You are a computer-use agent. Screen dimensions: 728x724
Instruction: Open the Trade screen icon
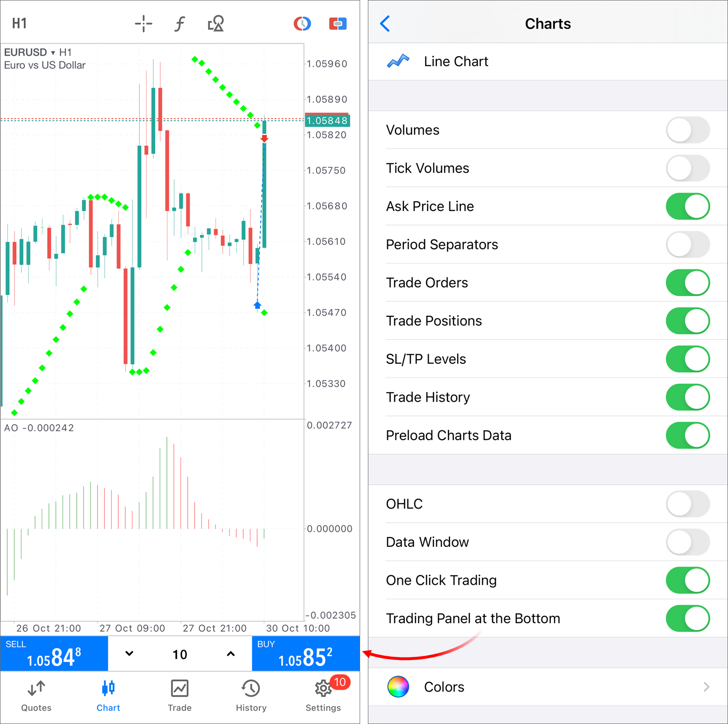tap(180, 695)
